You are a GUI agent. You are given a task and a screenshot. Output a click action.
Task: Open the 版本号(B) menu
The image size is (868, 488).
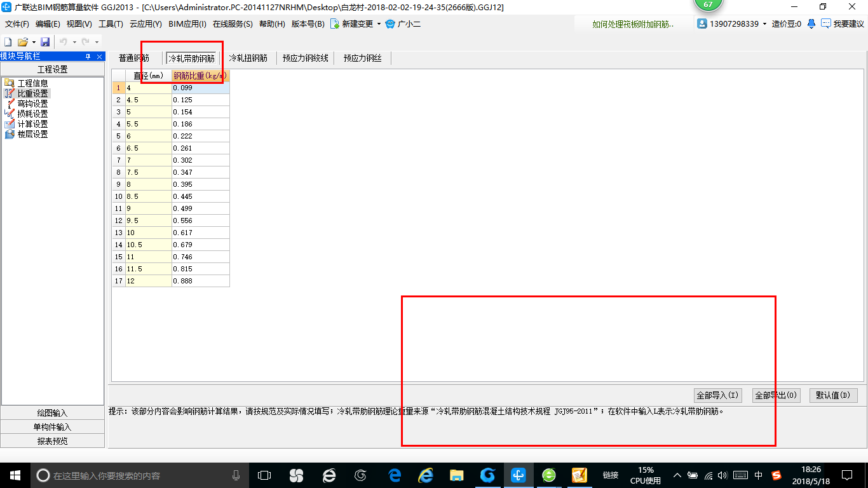pos(308,24)
